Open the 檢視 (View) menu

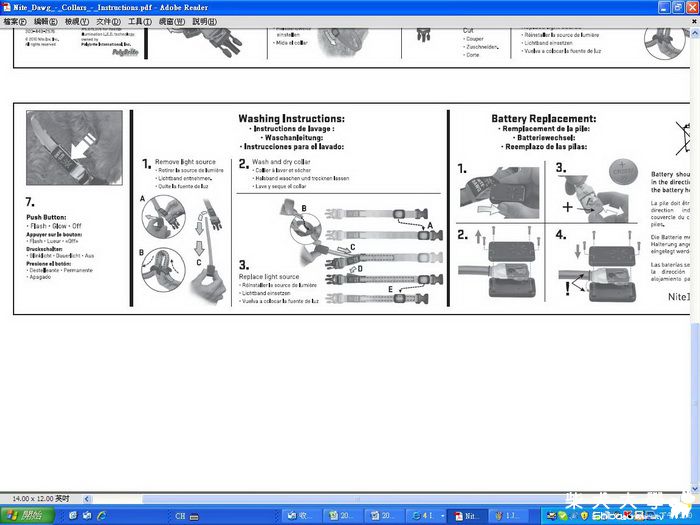click(x=77, y=21)
